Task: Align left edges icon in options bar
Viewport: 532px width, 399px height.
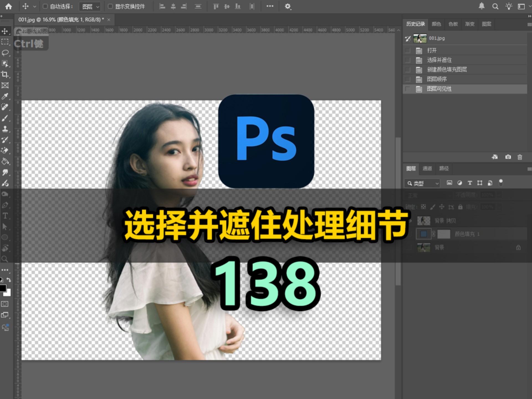Action: point(162,6)
